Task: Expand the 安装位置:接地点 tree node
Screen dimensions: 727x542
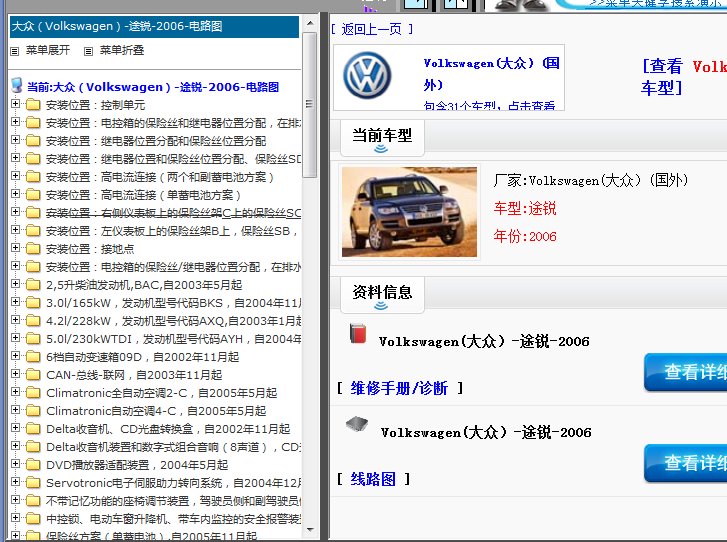Action: click(15, 248)
